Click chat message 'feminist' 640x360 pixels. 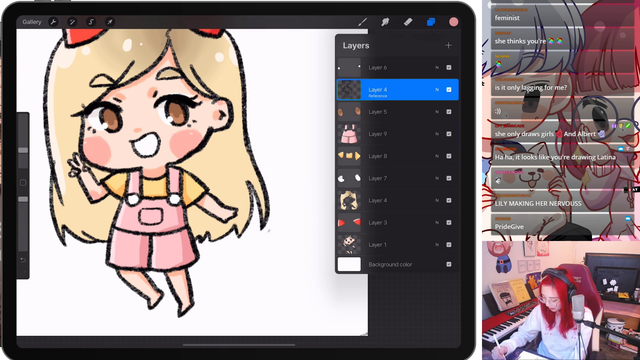507,18
